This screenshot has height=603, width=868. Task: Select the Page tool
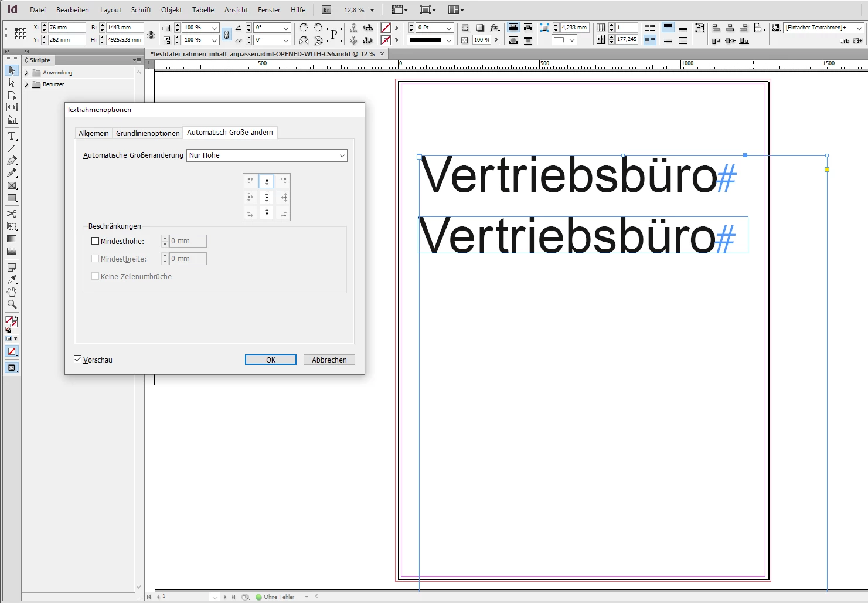tap(12, 95)
